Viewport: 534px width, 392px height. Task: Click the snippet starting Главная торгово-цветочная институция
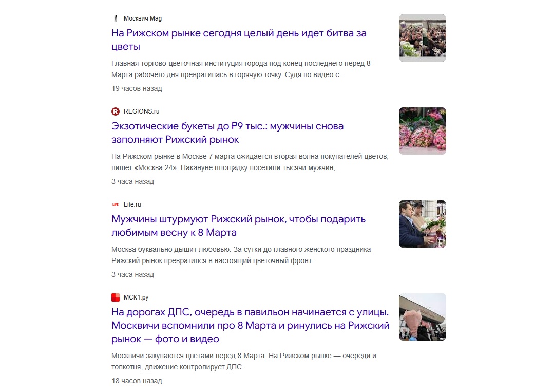pyautogui.click(x=241, y=69)
